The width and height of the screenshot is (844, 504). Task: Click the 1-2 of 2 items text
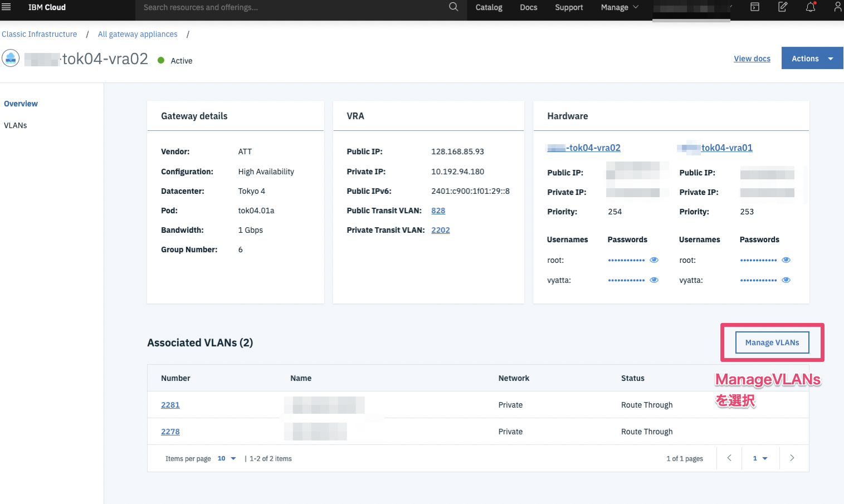click(x=270, y=459)
